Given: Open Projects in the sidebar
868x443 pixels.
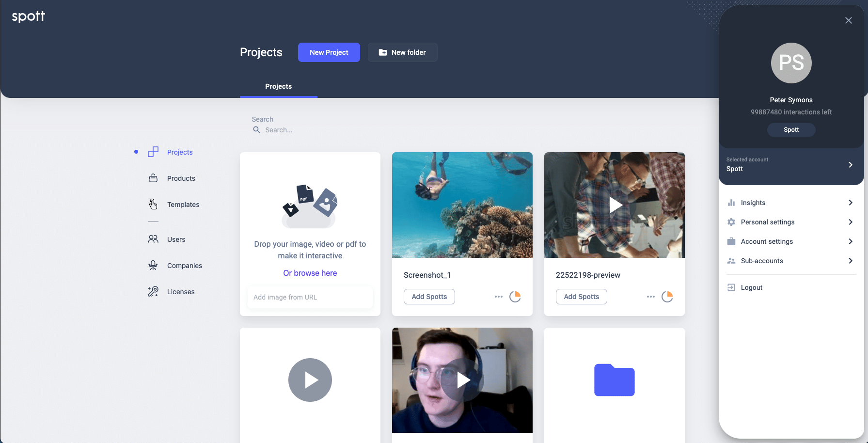Looking at the screenshot, I should pyautogui.click(x=180, y=152).
